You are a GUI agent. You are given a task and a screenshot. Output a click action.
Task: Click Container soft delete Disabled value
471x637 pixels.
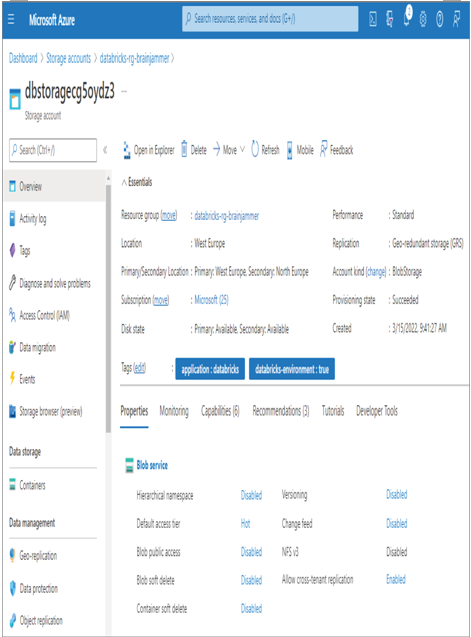[x=252, y=609]
